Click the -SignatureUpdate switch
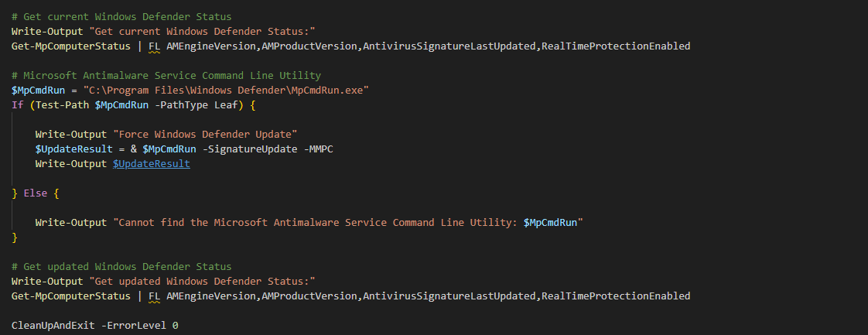The width and height of the screenshot is (868, 335). tap(250, 149)
